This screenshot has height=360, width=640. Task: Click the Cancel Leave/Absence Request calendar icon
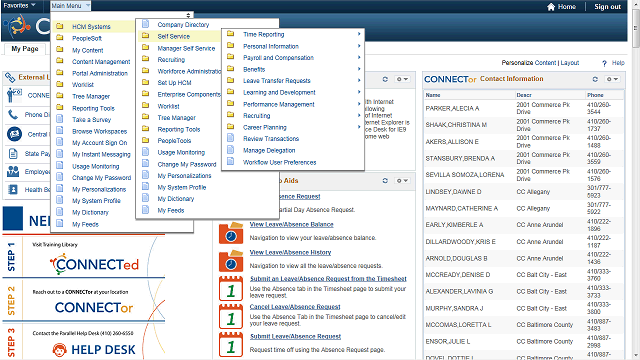click(231, 316)
